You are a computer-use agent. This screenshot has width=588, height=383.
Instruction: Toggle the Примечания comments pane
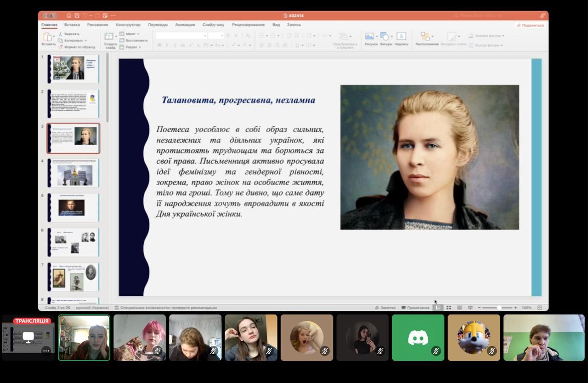pyautogui.click(x=415, y=308)
